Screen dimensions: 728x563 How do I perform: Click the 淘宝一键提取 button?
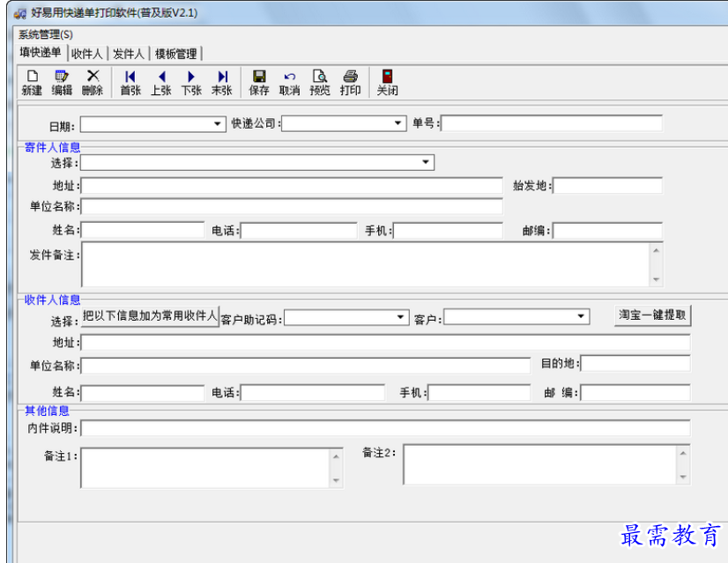coord(652,315)
